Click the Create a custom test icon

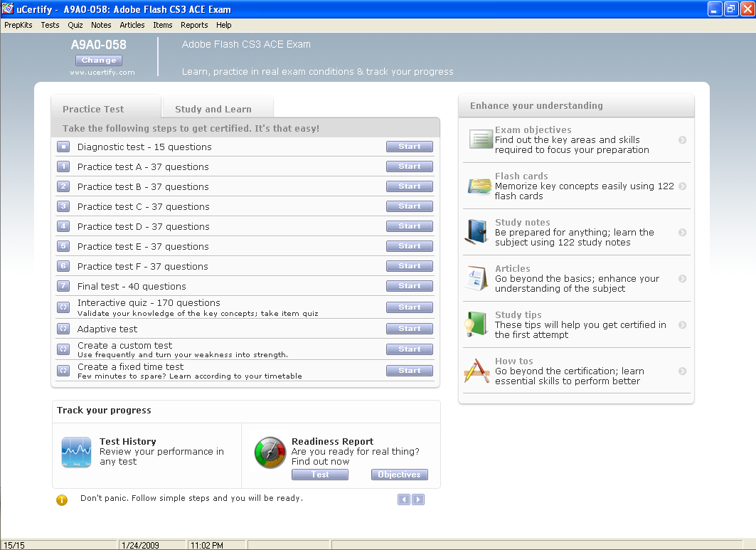pyautogui.click(x=63, y=349)
